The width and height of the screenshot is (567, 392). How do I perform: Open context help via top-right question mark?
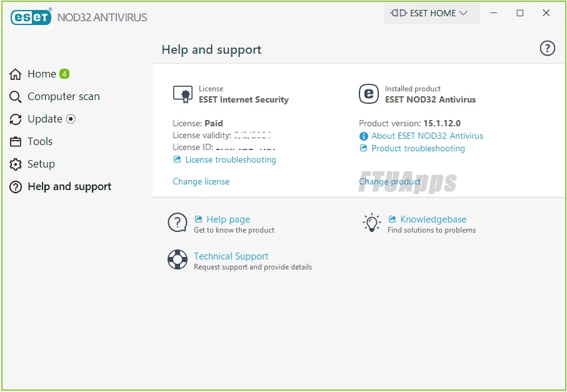click(548, 48)
